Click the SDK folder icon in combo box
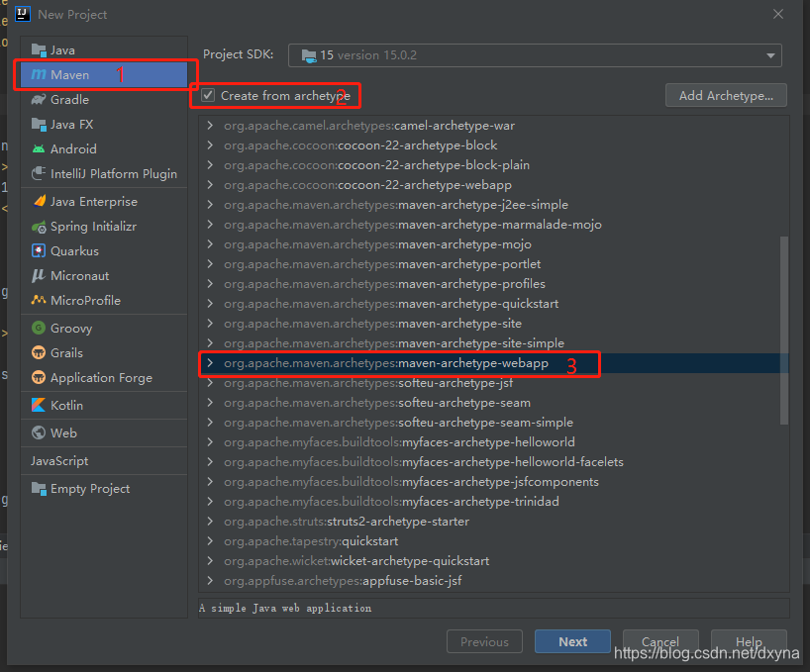 coord(309,55)
